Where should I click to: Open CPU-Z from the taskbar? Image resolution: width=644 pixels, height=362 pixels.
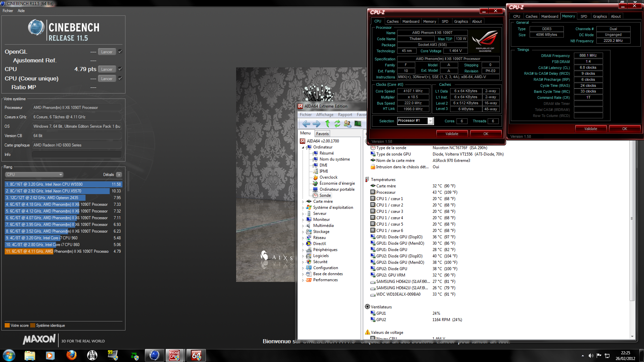(175, 355)
